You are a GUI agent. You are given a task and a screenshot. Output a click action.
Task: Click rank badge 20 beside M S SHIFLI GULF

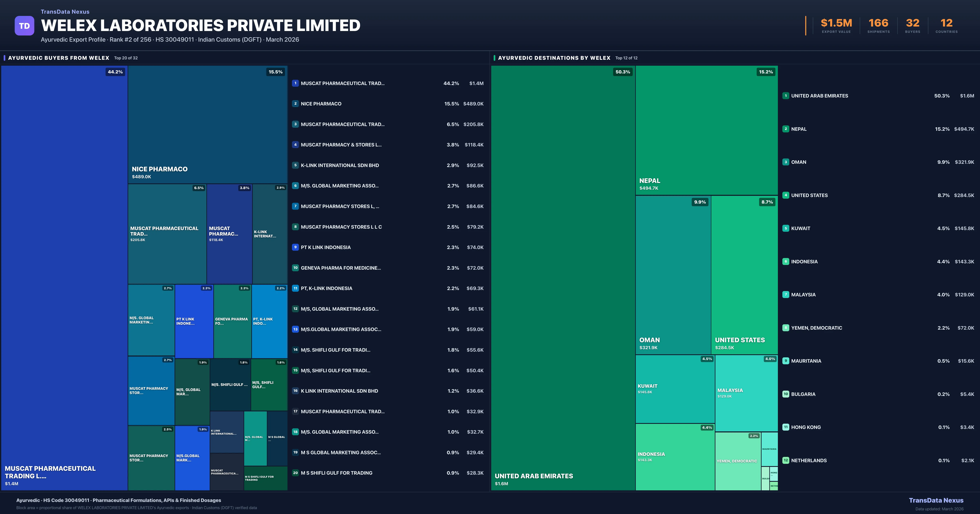coord(295,473)
